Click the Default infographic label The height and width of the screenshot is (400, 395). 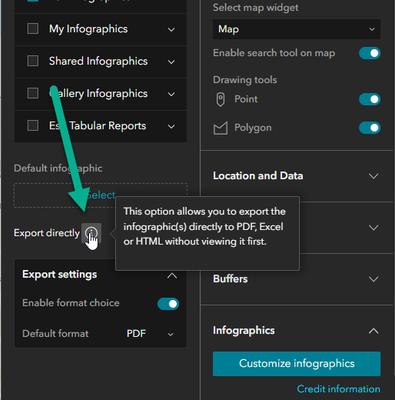(x=58, y=168)
